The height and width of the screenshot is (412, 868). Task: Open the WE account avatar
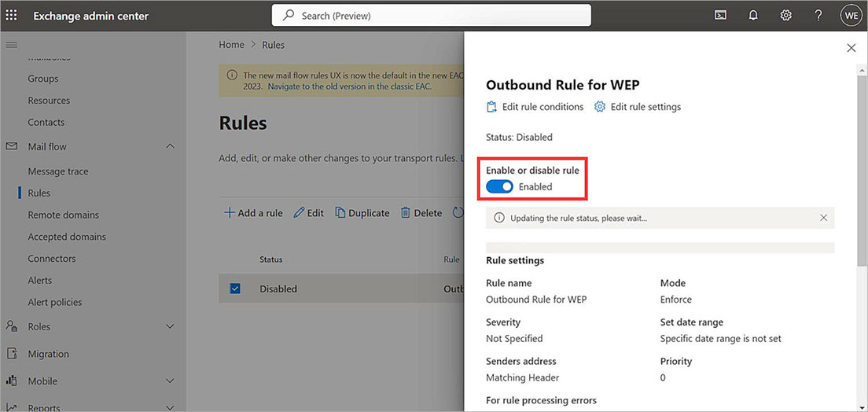click(851, 16)
